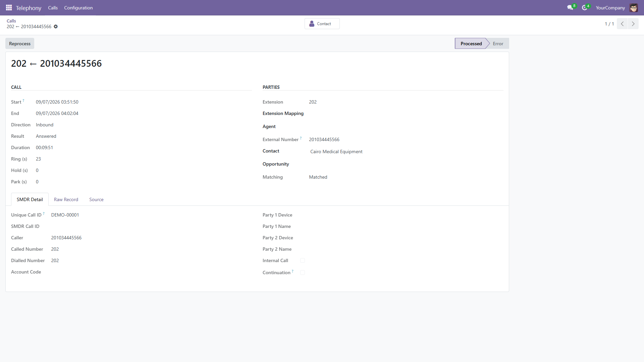
Task: Open the apps grid menu icon
Action: click(9, 7)
